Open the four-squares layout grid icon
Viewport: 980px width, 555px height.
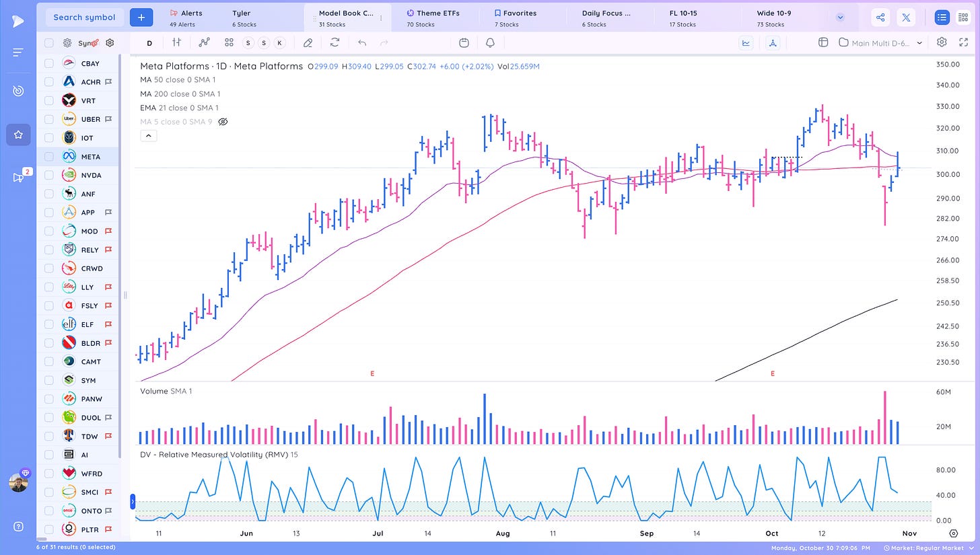tap(229, 42)
